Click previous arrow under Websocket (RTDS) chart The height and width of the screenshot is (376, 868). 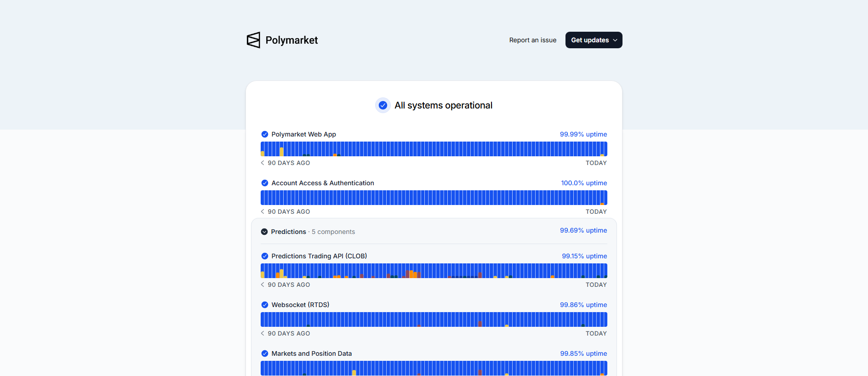263,333
